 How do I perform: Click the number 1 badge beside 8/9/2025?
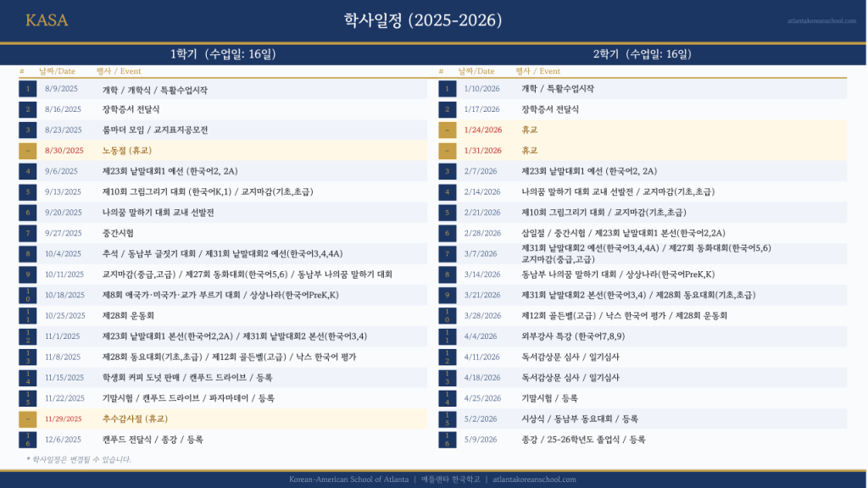pos(28,89)
